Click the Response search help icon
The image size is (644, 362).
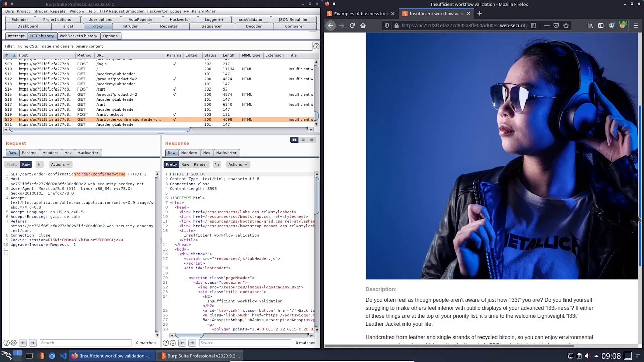tap(166, 343)
